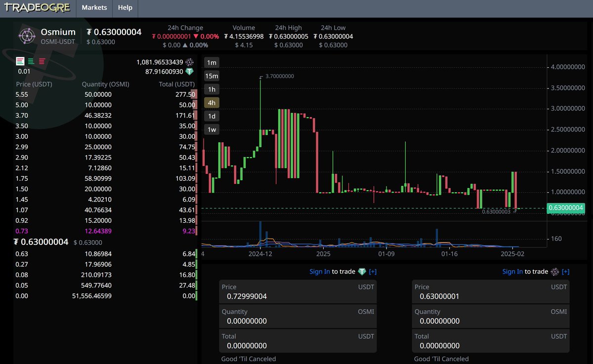Switch chart to 1d interval
593x364 pixels.
click(x=212, y=116)
